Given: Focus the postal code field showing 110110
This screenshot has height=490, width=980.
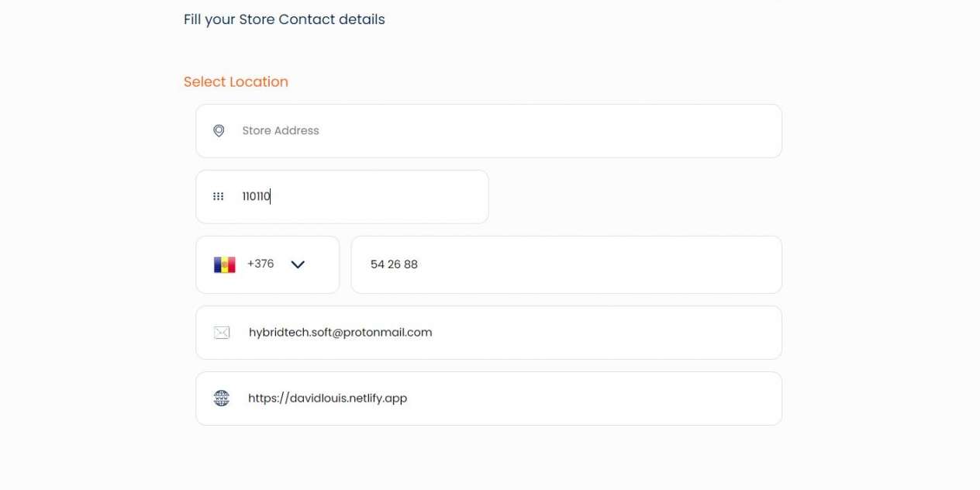Looking at the screenshot, I should click(342, 197).
